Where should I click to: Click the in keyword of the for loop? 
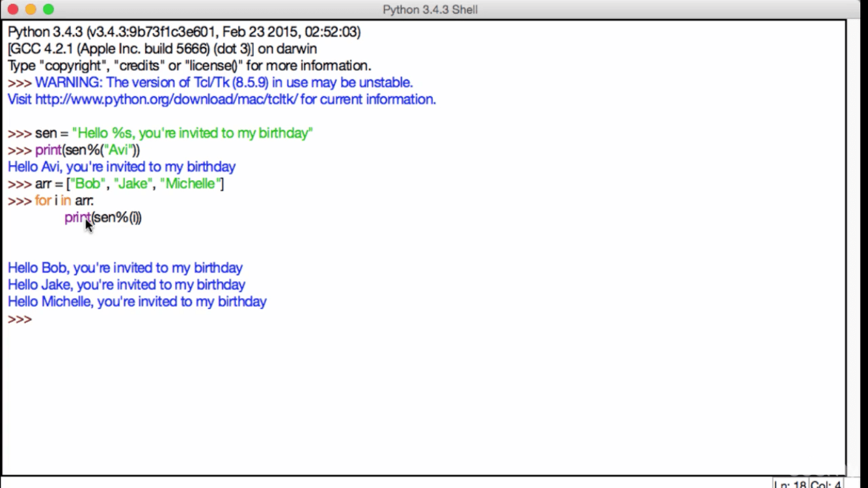(x=66, y=200)
